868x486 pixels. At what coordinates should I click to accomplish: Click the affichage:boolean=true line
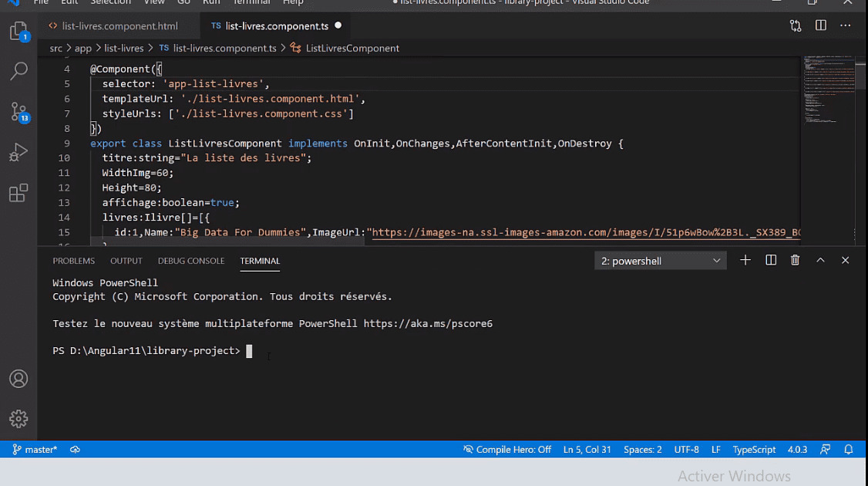[x=170, y=203]
